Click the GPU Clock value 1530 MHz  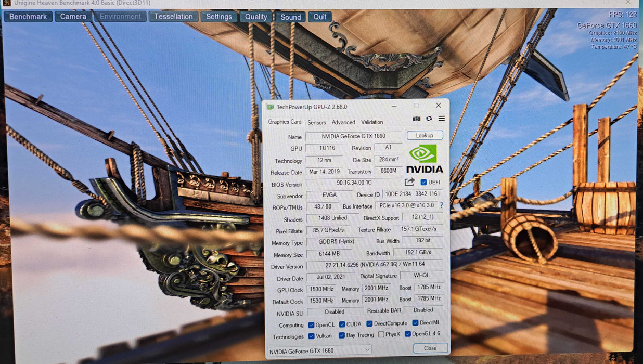321,289
